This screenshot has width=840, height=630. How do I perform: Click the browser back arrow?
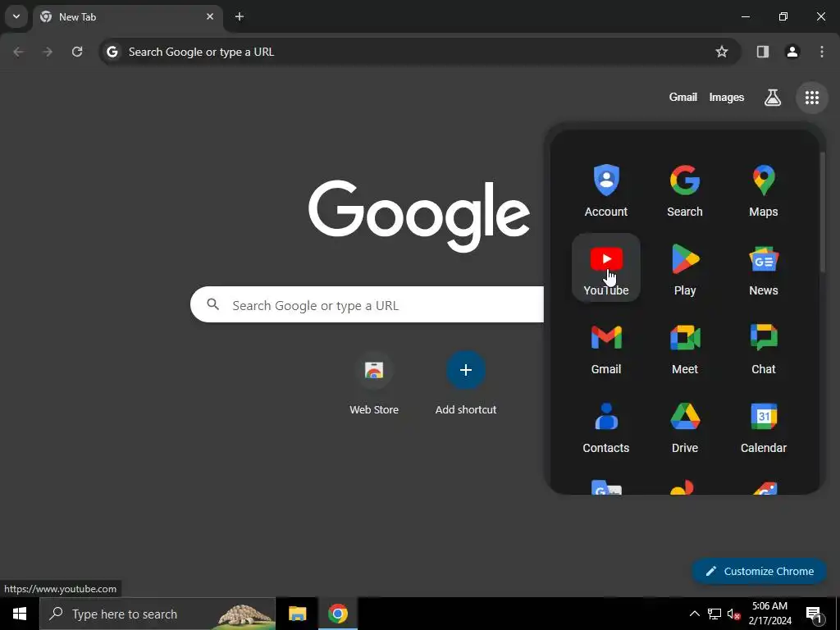point(18,52)
